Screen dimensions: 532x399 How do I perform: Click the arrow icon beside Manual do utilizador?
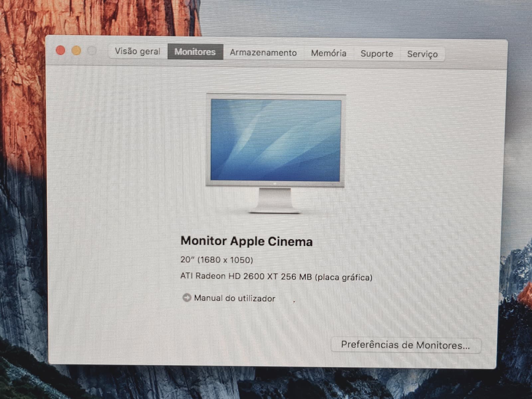click(x=187, y=297)
